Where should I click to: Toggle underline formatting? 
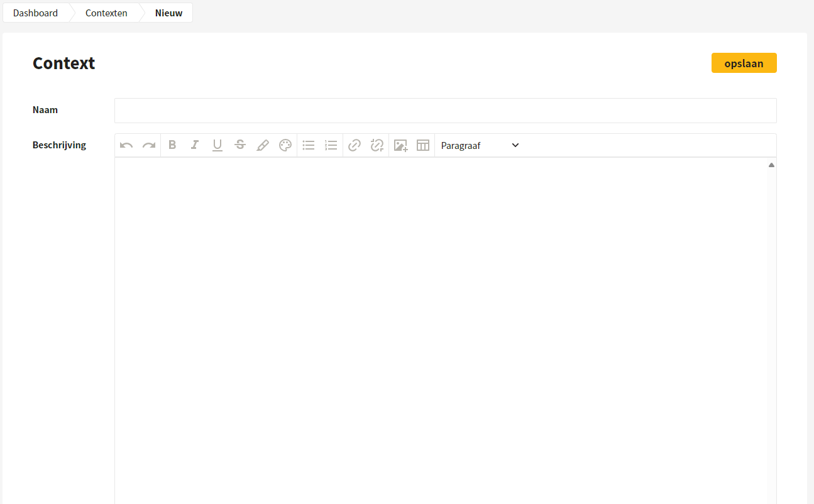click(217, 145)
